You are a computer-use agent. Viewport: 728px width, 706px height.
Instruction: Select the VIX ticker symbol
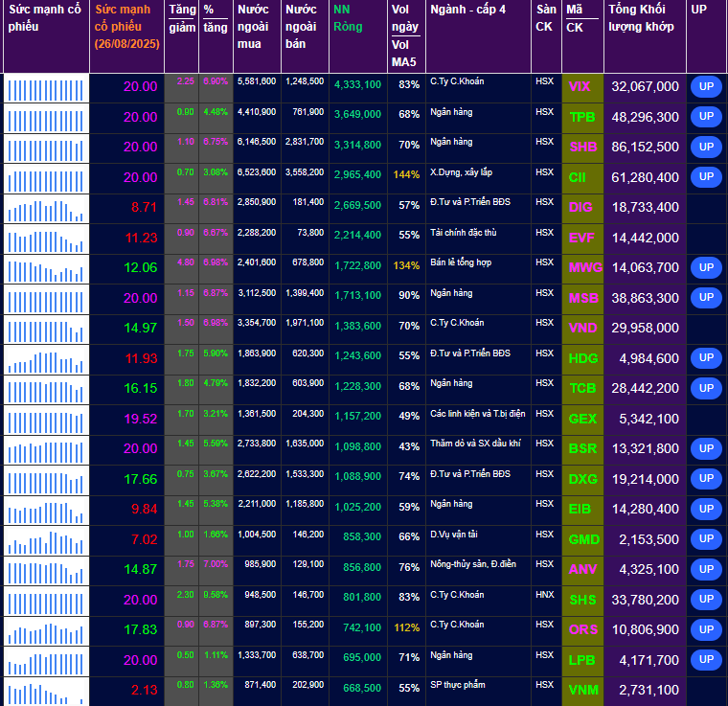580,86
